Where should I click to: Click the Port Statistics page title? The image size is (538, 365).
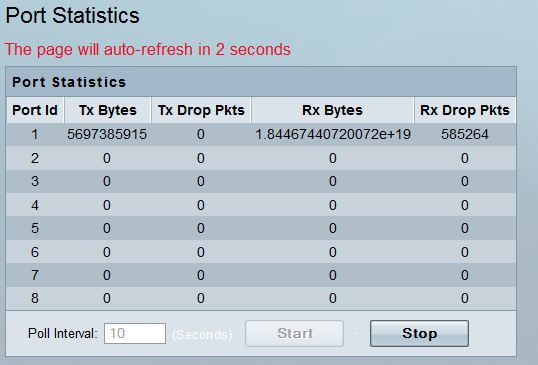click(72, 16)
